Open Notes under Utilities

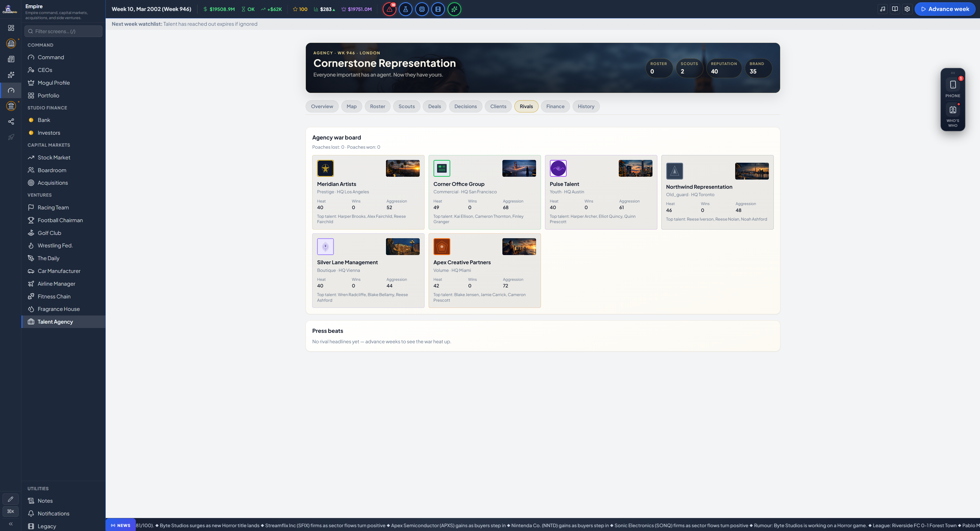pyautogui.click(x=63, y=501)
